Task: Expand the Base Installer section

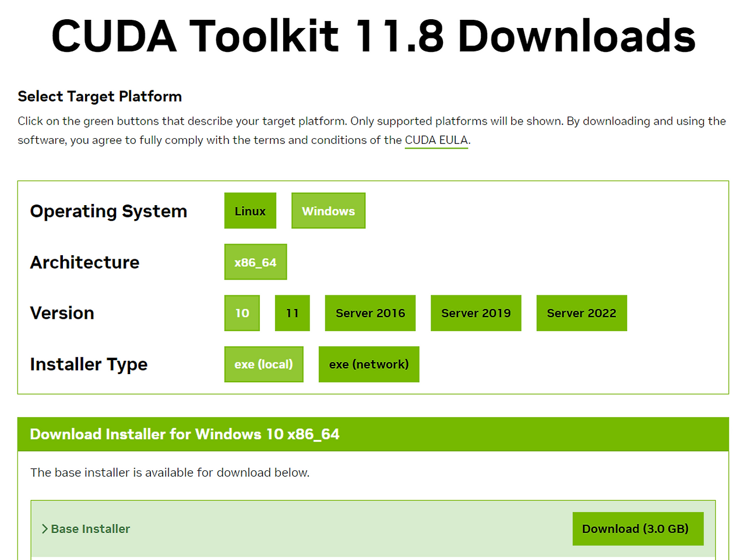Action: point(90,529)
